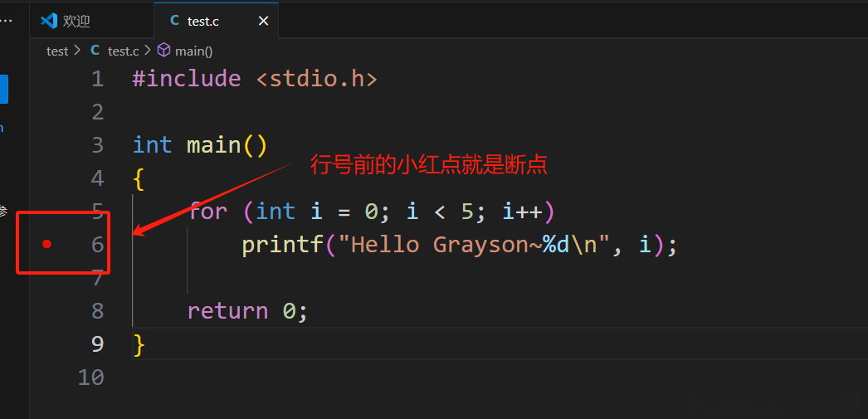The width and height of the screenshot is (868, 419).
Task: Select line number 9 in gutter
Action: tap(97, 343)
